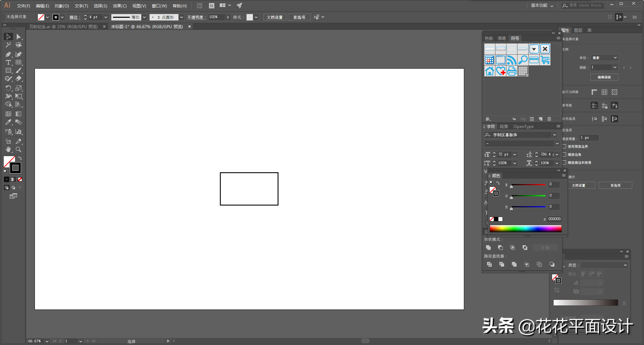Select the Direct Selection tool
The image size is (644, 345).
click(19, 37)
